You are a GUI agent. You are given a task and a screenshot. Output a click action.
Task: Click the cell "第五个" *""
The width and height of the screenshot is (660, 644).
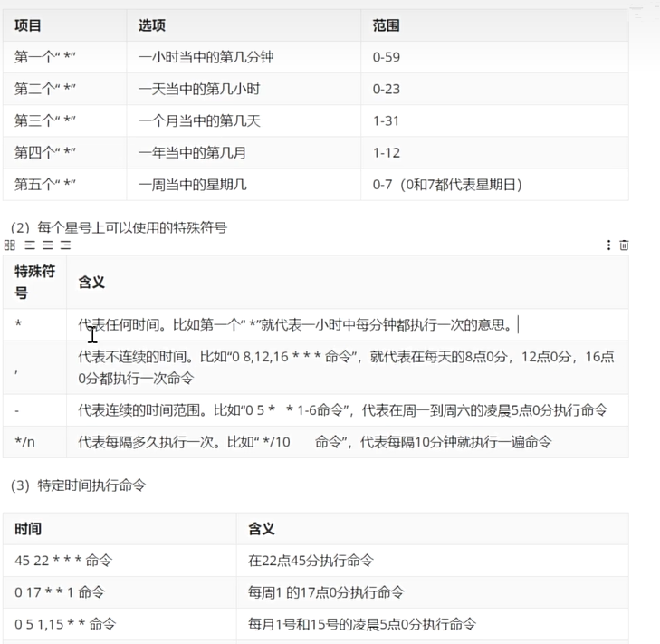pos(65,185)
